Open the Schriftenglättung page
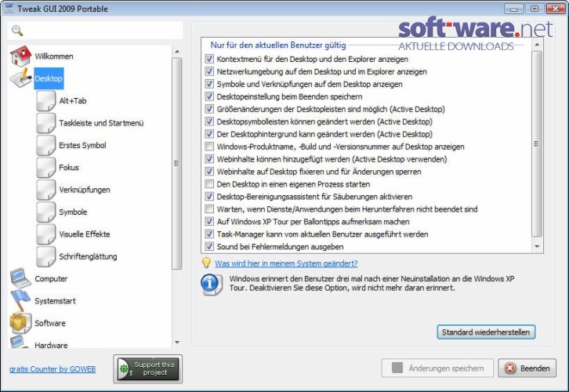This screenshot has height=392, width=569. click(89, 256)
